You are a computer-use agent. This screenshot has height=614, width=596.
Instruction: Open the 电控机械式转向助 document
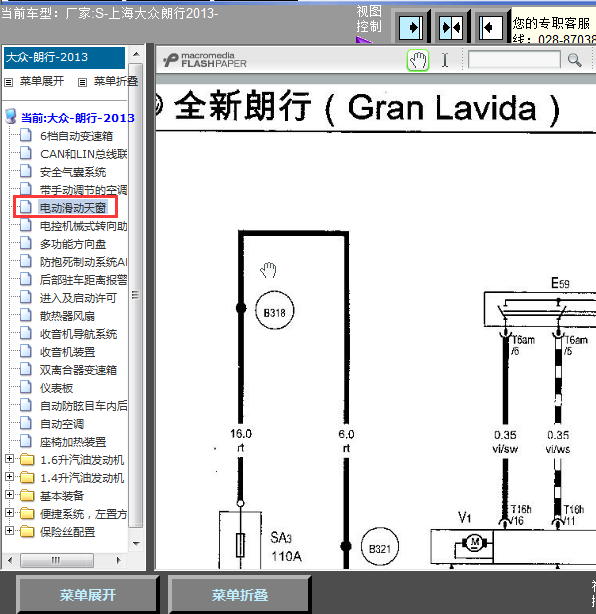(84, 226)
